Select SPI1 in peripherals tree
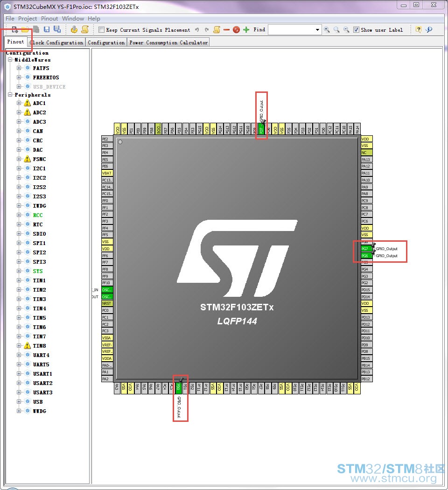Image resolution: width=448 pixels, height=490 pixels. tap(39, 243)
